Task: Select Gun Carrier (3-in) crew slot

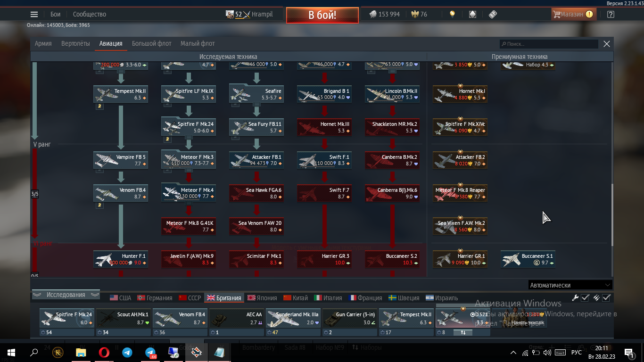Action: [350, 318]
